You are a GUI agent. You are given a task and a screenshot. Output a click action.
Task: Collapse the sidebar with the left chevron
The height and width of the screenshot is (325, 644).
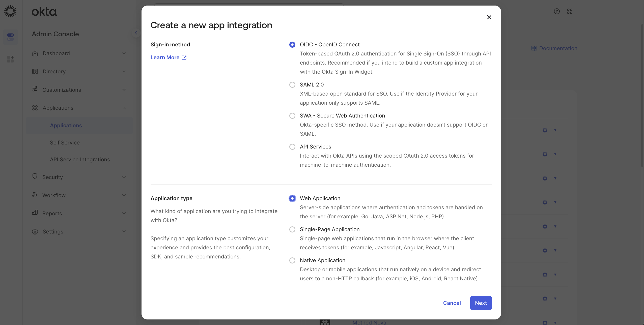pos(136,33)
